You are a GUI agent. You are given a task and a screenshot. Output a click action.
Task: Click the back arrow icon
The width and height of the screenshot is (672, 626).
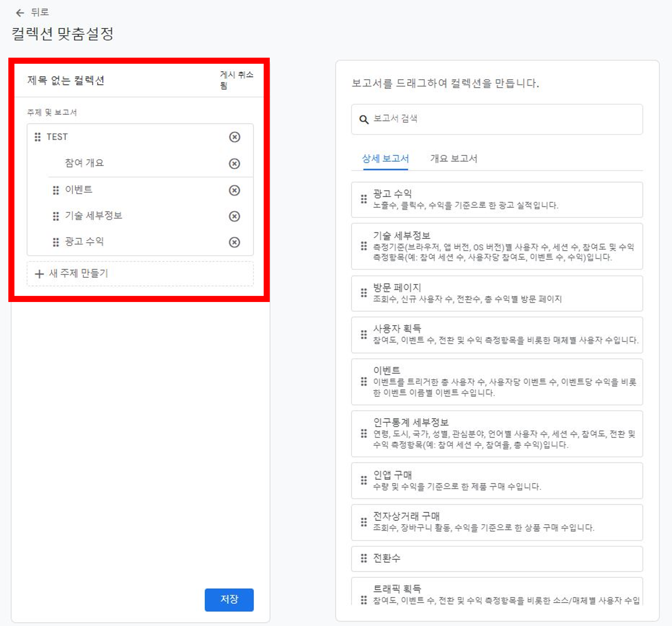20,13
